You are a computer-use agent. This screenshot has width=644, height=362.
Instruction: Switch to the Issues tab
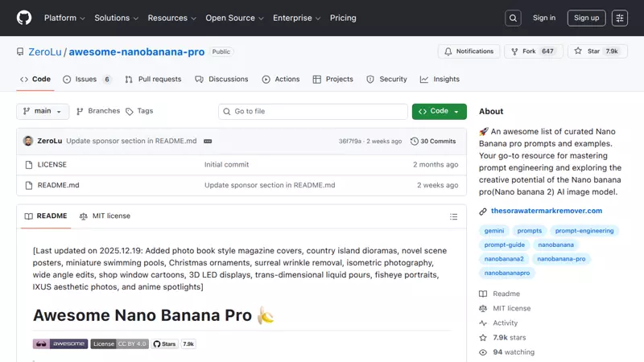[87, 79]
